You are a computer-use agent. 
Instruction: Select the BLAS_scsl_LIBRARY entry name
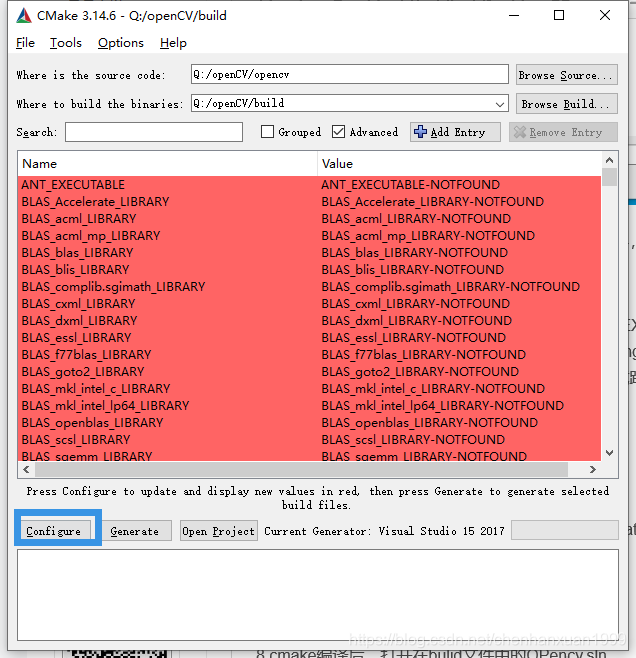(x=76, y=439)
